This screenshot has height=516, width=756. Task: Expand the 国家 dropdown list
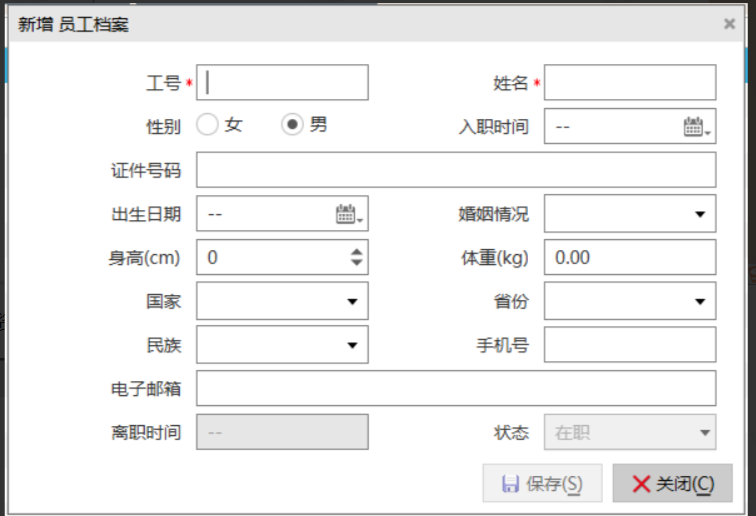tap(352, 301)
